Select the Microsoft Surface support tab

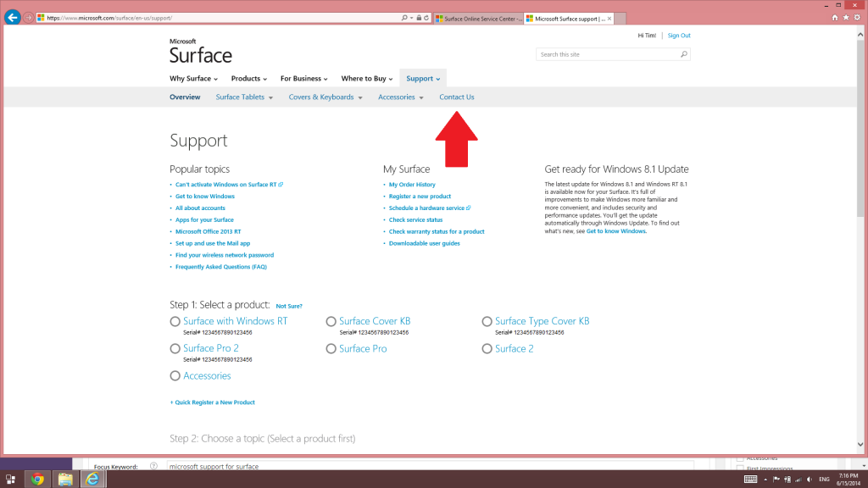click(565, 19)
